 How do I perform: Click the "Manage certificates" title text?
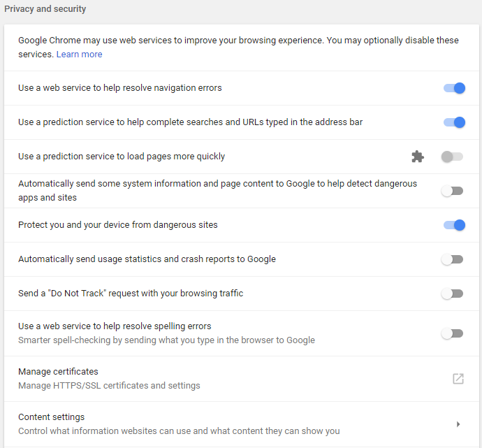[58, 372]
